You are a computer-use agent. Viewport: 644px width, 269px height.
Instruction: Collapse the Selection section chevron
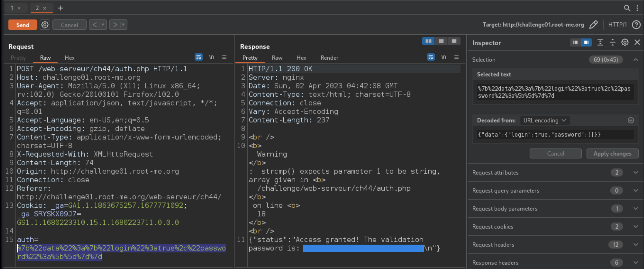635,60
